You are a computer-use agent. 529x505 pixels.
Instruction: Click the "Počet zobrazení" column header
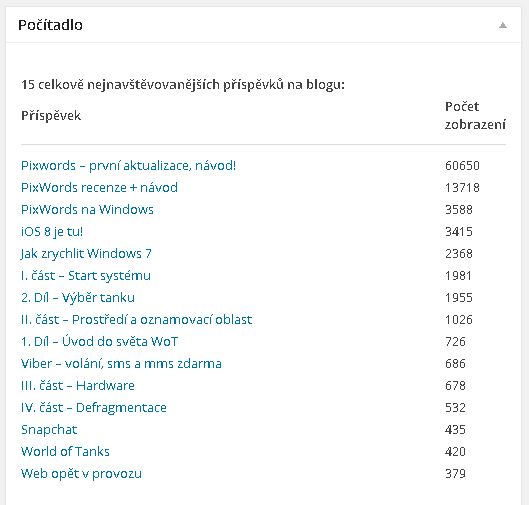pyautogui.click(x=475, y=116)
